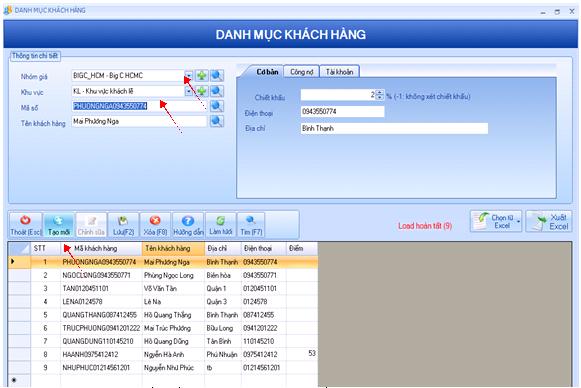The height and width of the screenshot is (388, 581).
Task: Click the Chỉnh sửa edit button
Action: click(x=91, y=225)
